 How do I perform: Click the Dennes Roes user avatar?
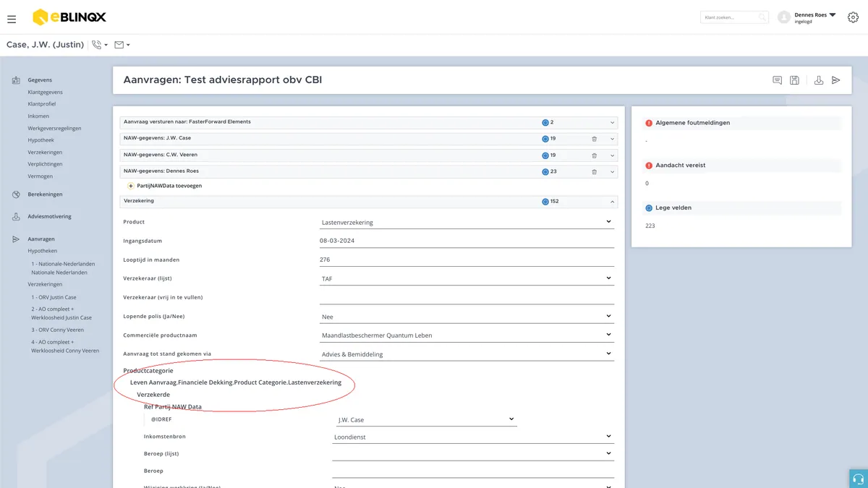pos(784,17)
